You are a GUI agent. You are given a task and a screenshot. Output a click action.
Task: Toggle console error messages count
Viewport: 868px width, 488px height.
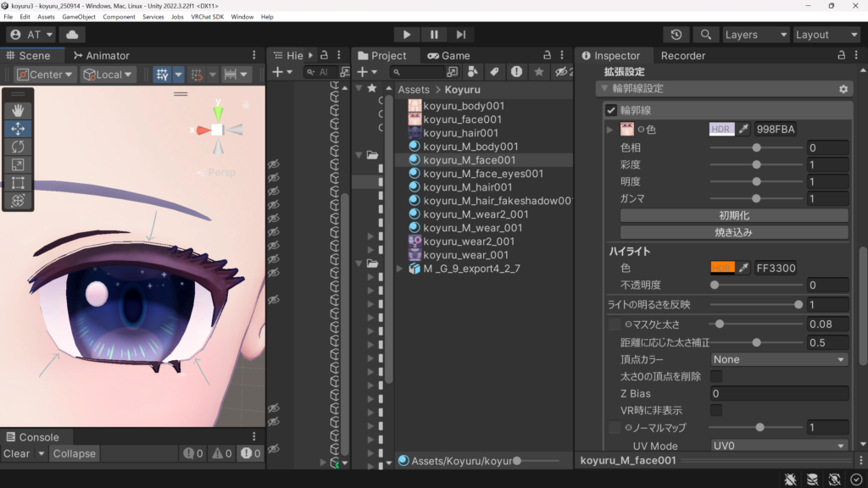(251, 454)
